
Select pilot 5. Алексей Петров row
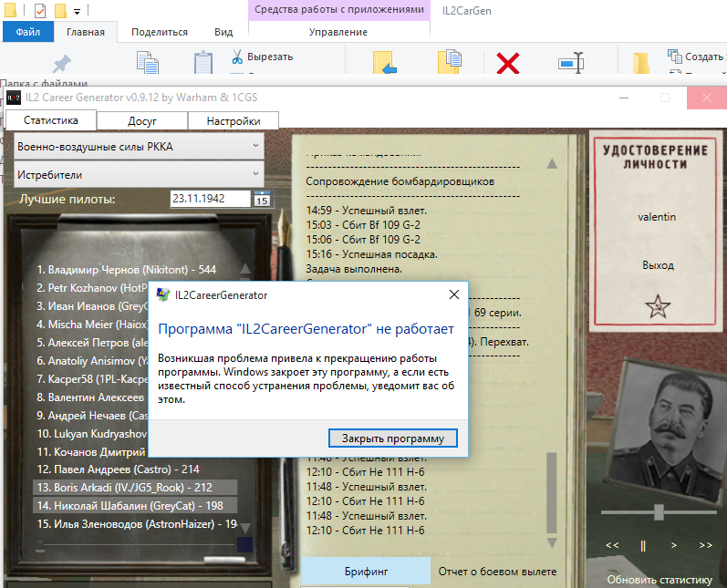pos(92,343)
